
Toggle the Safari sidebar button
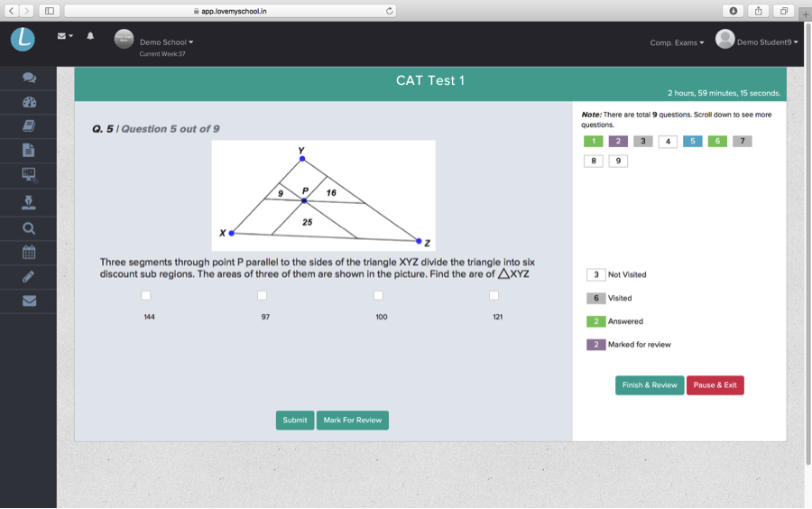[x=50, y=11]
